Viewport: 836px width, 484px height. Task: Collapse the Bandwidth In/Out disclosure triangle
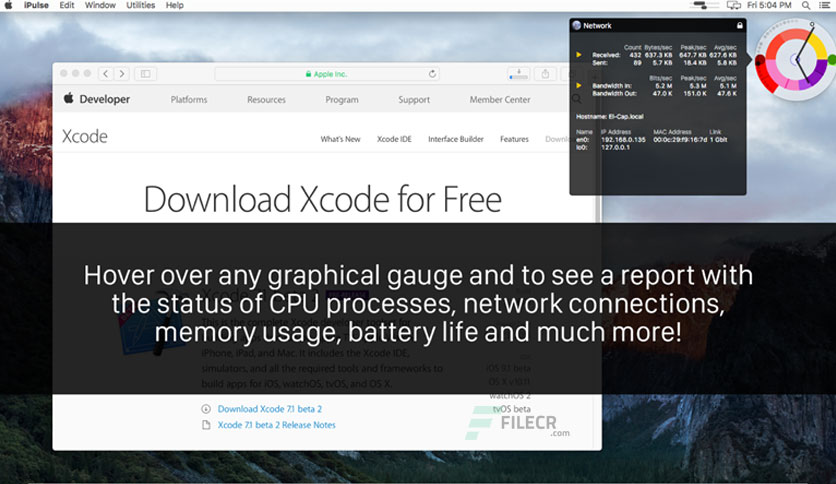click(578, 85)
